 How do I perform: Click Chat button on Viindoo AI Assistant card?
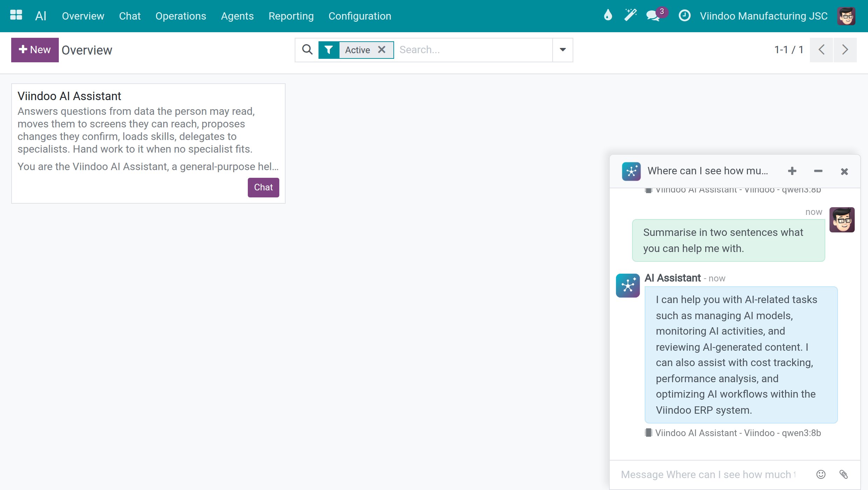point(264,187)
